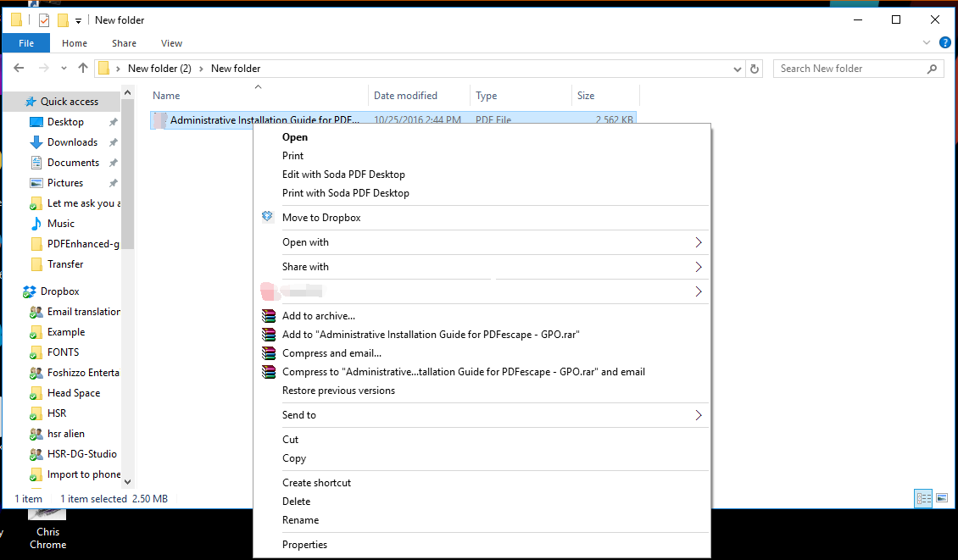This screenshot has width=958, height=560.
Task: Click the Downloads arrow icon in sidebar
Action: (x=36, y=142)
